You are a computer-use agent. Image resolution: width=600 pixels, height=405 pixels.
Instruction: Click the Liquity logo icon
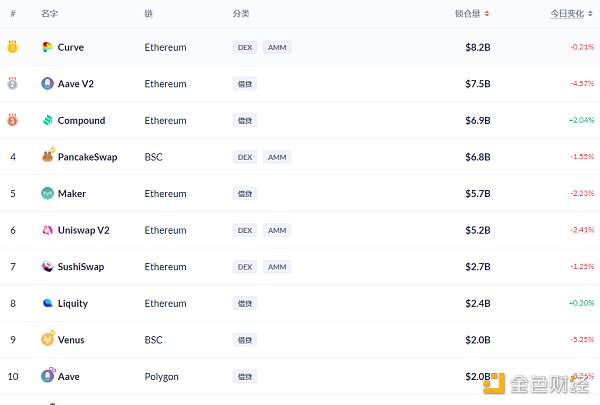[x=47, y=303]
